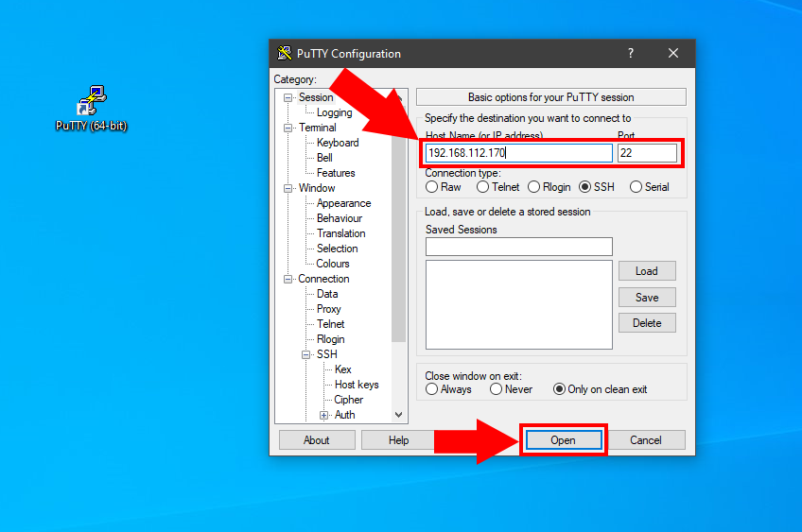
Task: Close the PuTTY Configuration window
Action: coord(673,53)
